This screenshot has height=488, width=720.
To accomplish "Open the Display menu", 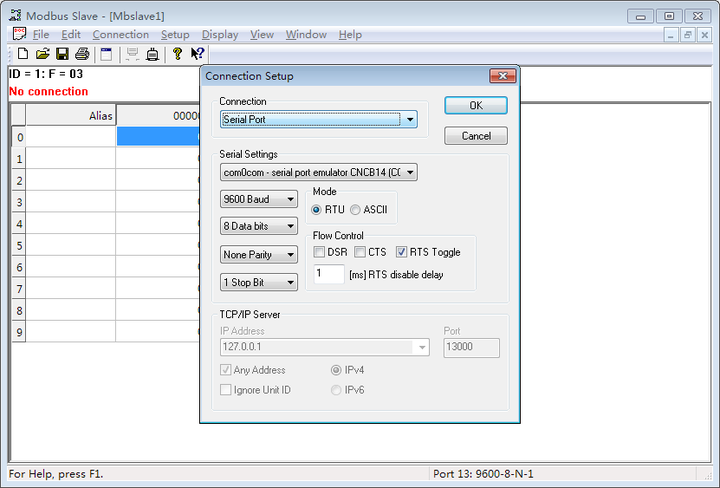I will point(220,35).
